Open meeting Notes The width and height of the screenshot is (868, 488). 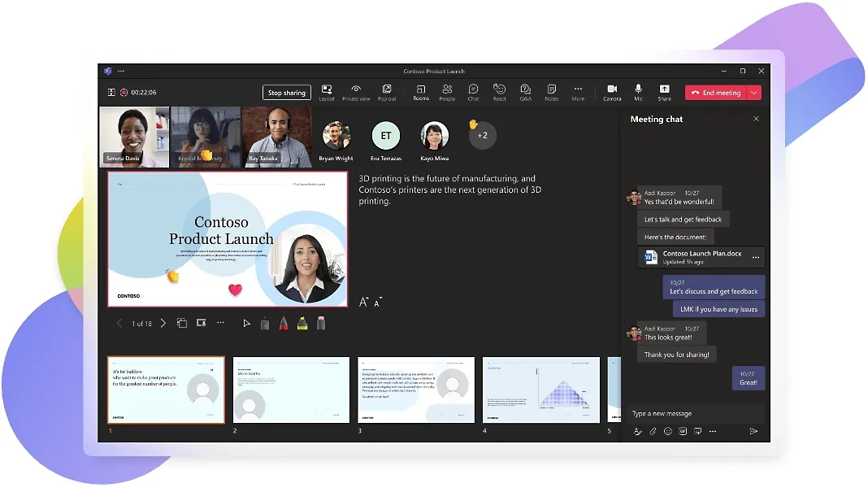[x=552, y=93]
